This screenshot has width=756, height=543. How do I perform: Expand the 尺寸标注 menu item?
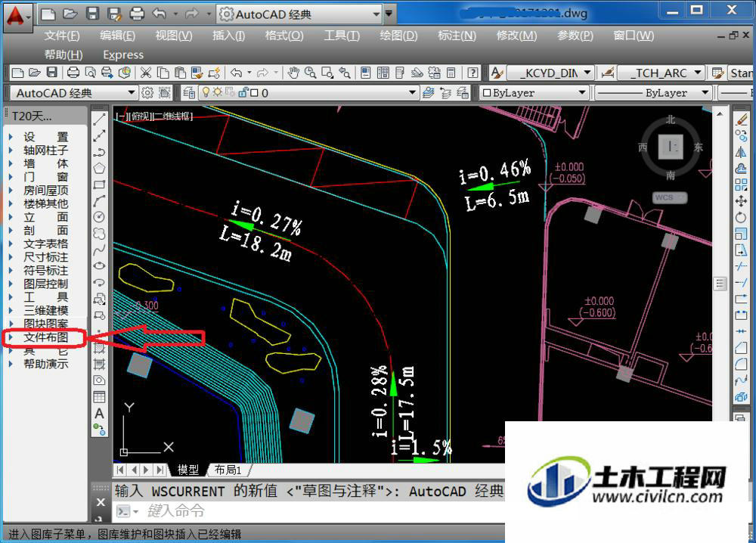click(45, 257)
